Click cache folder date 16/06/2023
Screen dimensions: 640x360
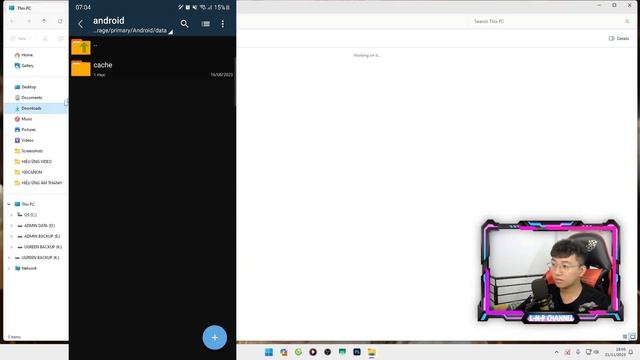click(222, 75)
